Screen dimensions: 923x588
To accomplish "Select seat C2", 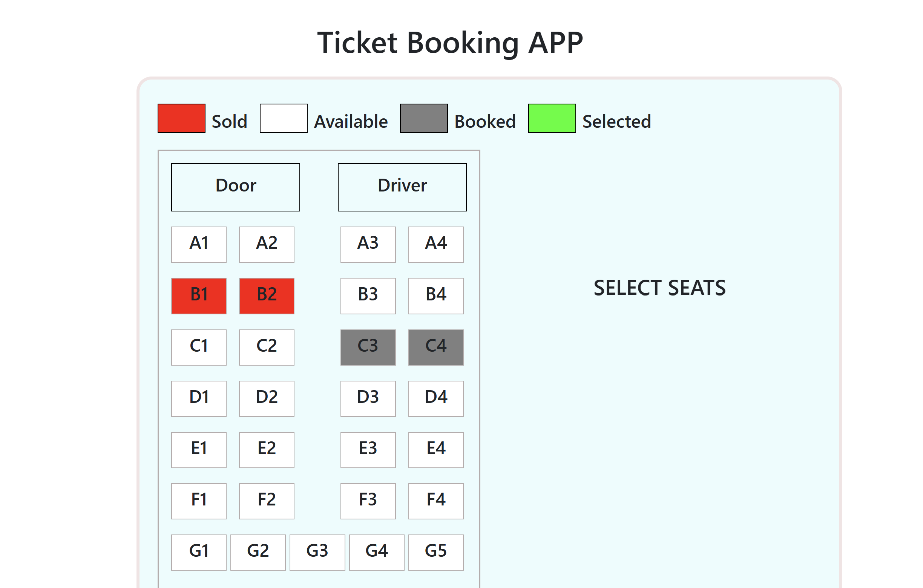I will coord(267,347).
